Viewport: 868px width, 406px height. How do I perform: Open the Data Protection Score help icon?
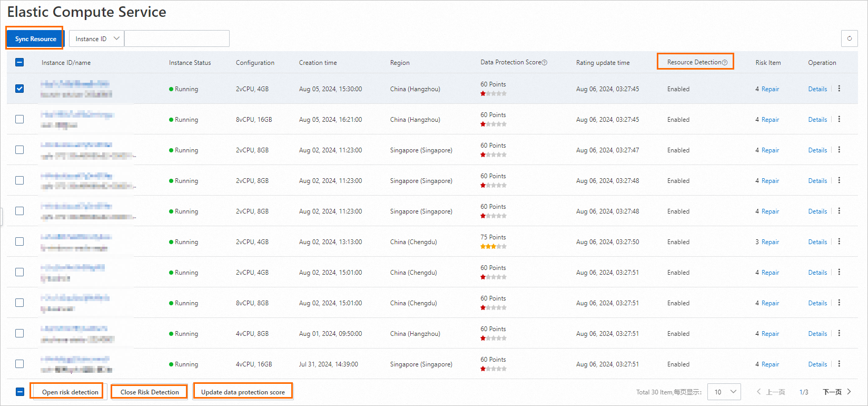point(545,63)
